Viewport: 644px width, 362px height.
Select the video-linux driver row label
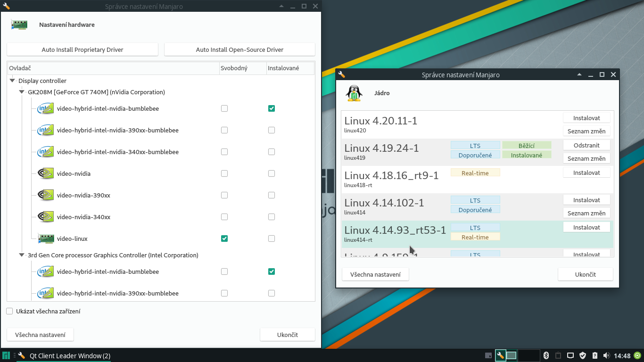pos(72,239)
